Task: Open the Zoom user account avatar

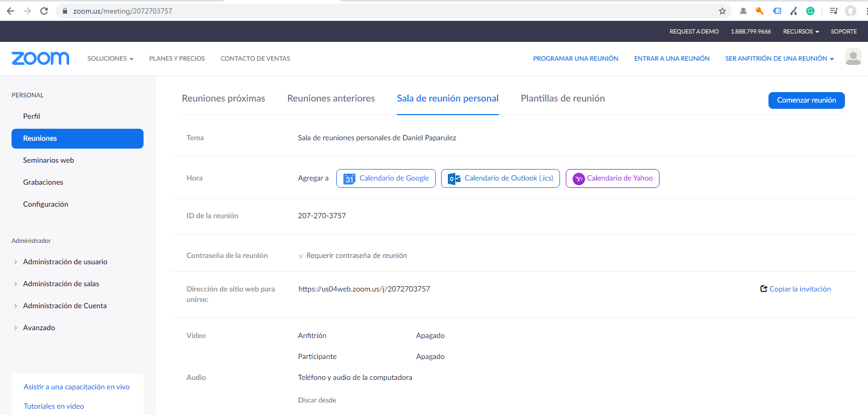Action: coord(853,57)
